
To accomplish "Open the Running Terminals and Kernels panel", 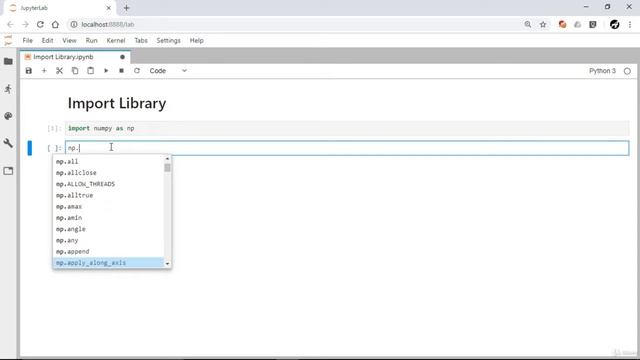I will (8, 89).
